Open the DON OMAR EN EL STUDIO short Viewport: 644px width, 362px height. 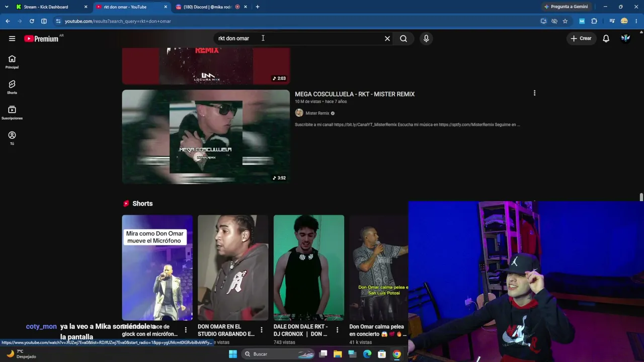pyautogui.click(x=233, y=267)
